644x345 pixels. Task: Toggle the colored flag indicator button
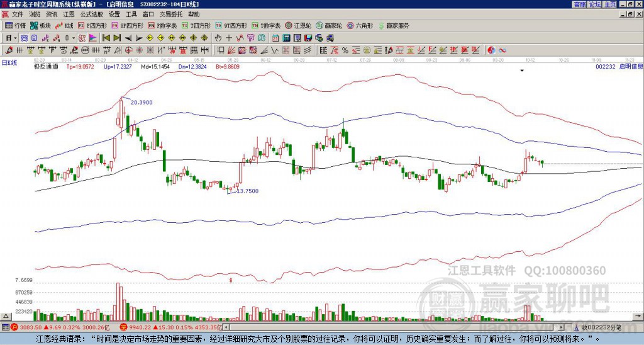93,38
